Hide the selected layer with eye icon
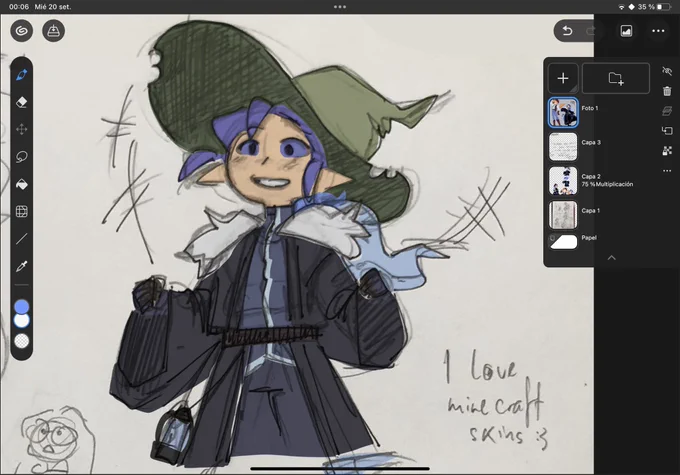Image resolution: width=680 pixels, height=475 pixels. coord(667,71)
